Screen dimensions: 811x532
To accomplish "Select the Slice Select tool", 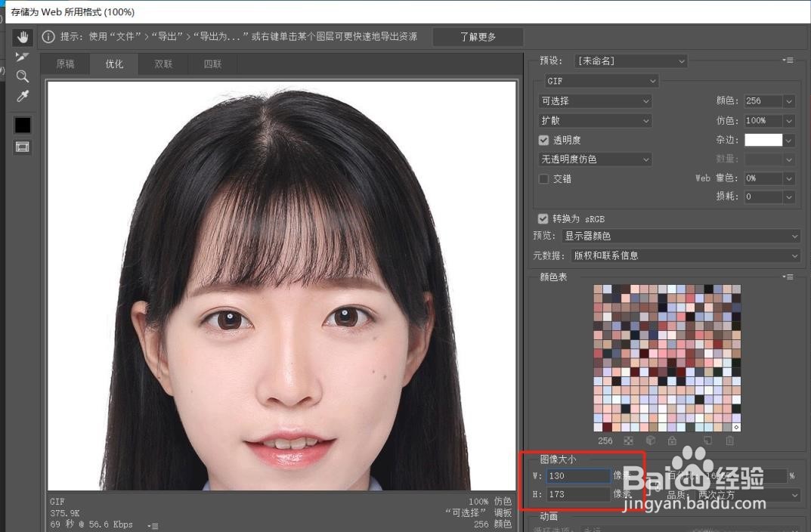I will (22, 56).
